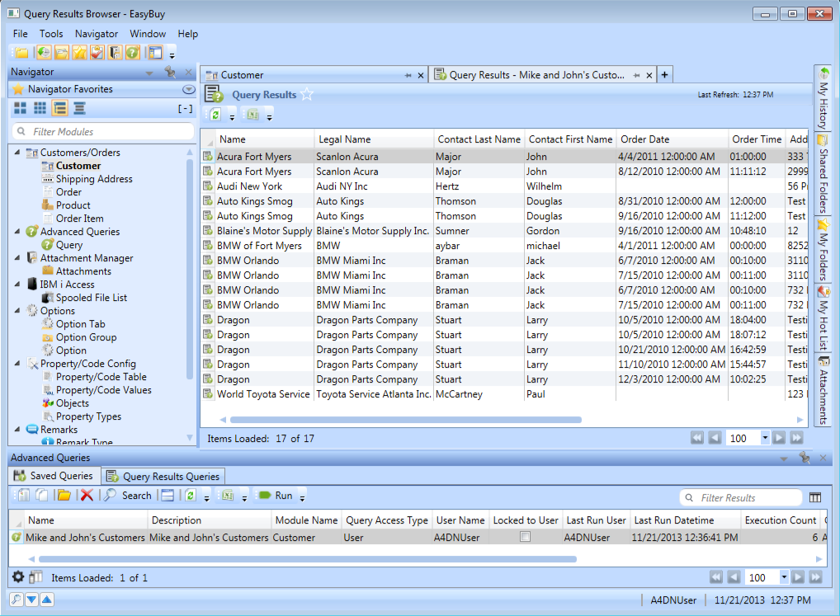The image size is (840, 616).
Task: Go to next results page arrow
Action: click(x=780, y=438)
